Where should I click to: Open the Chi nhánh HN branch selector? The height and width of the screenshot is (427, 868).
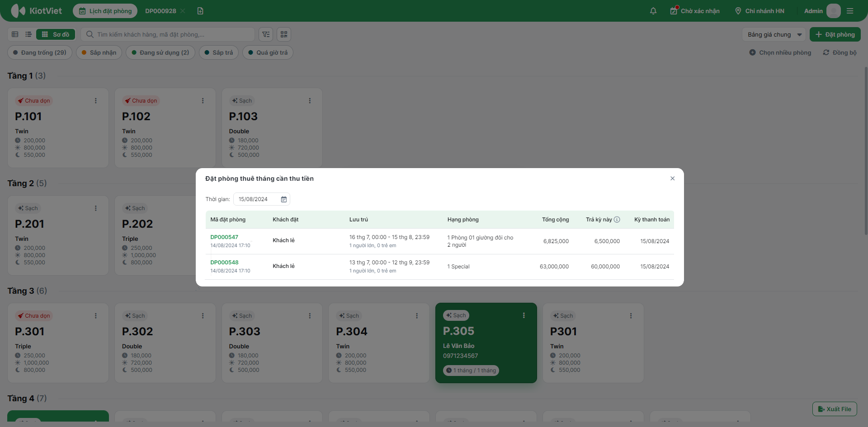(759, 11)
